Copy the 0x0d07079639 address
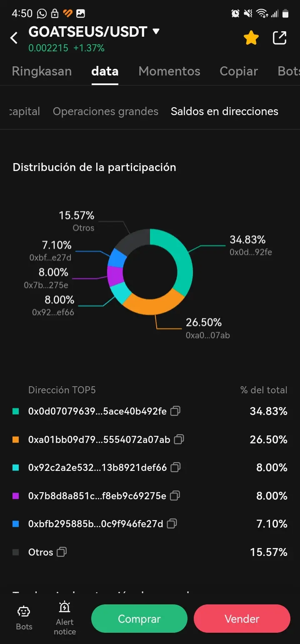This screenshot has width=300, height=644. 175,411
